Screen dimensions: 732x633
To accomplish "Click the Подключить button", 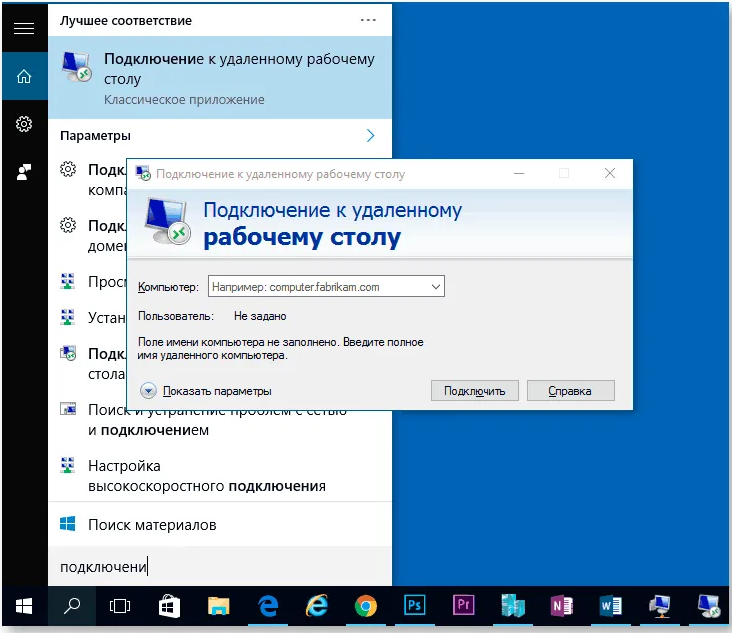I will 475,390.
